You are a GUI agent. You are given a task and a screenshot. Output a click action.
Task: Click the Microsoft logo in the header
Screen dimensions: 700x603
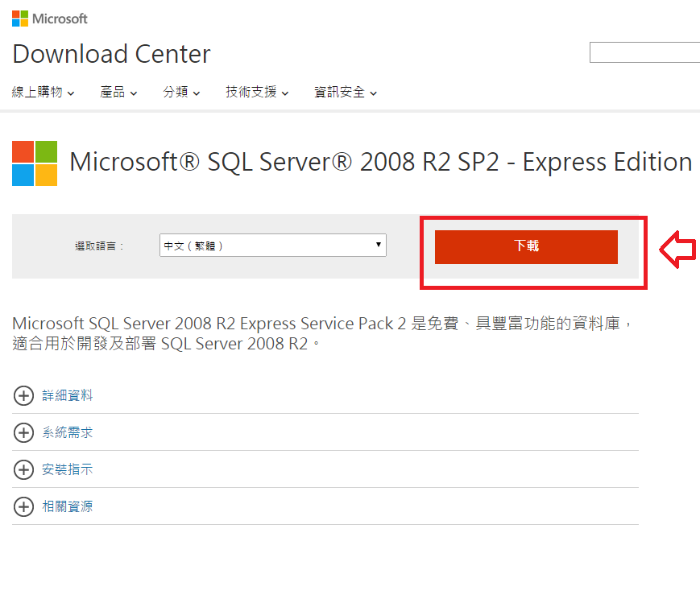tap(50, 18)
